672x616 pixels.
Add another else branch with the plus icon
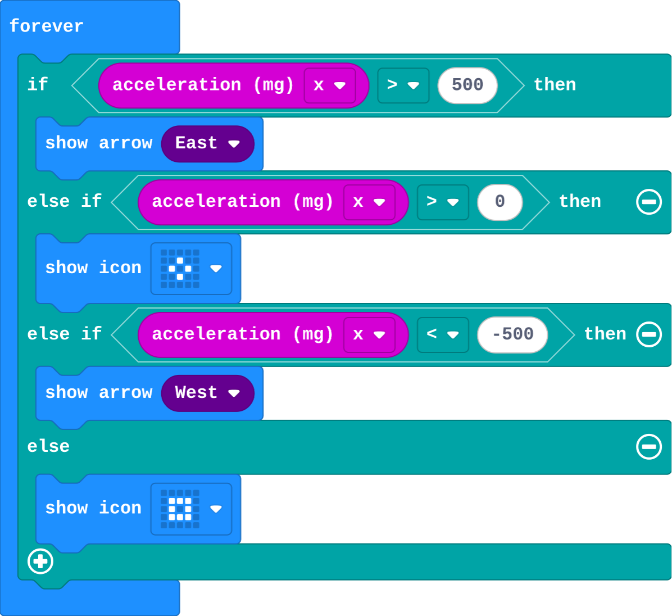click(40, 561)
